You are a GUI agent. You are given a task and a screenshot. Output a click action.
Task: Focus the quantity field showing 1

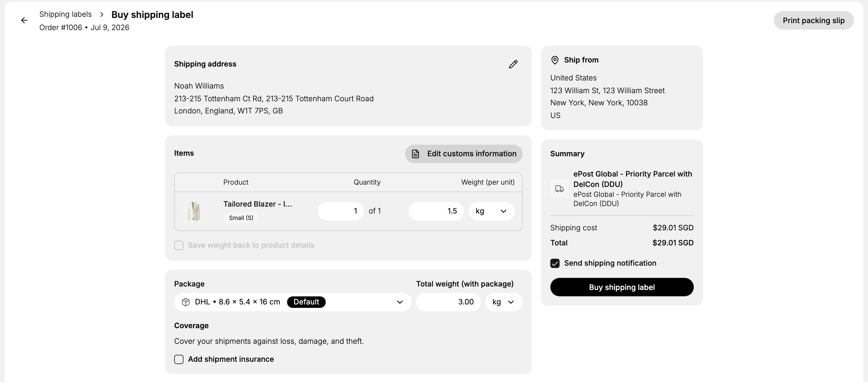pos(341,211)
